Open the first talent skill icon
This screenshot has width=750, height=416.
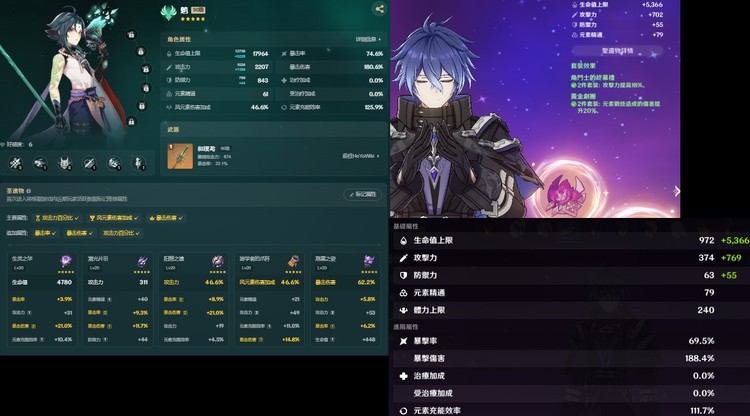[16, 164]
